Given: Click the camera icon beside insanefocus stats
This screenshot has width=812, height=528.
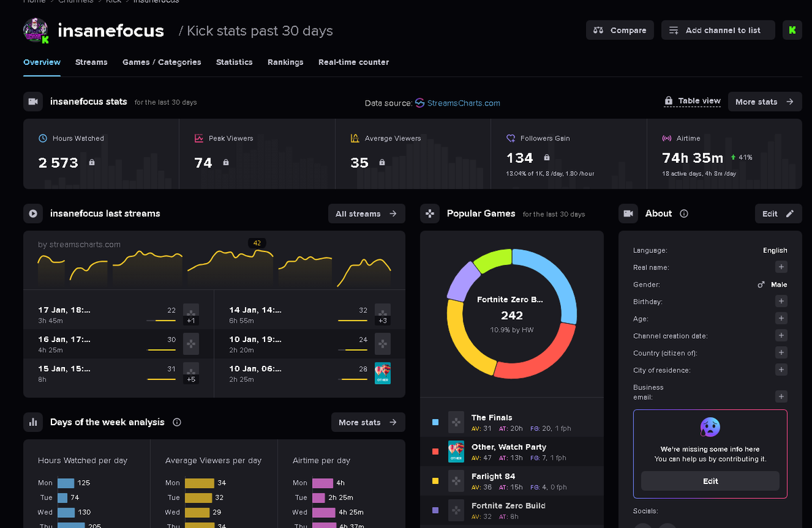Looking at the screenshot, I should (32, 101).
